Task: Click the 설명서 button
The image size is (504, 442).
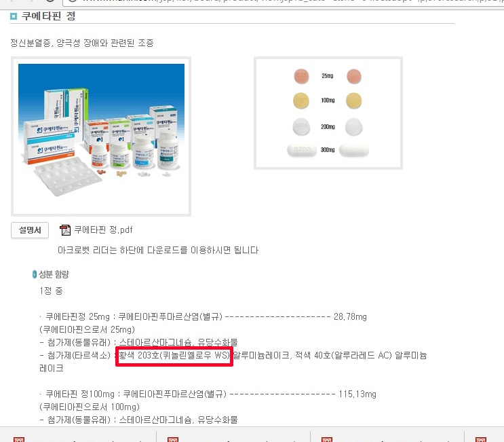Action: (30, 230)
